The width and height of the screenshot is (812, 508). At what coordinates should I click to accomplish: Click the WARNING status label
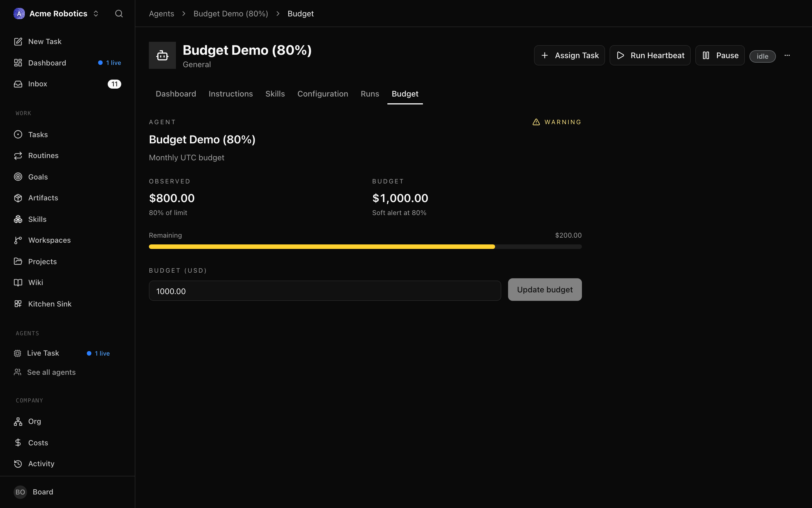tap(563, 122)
